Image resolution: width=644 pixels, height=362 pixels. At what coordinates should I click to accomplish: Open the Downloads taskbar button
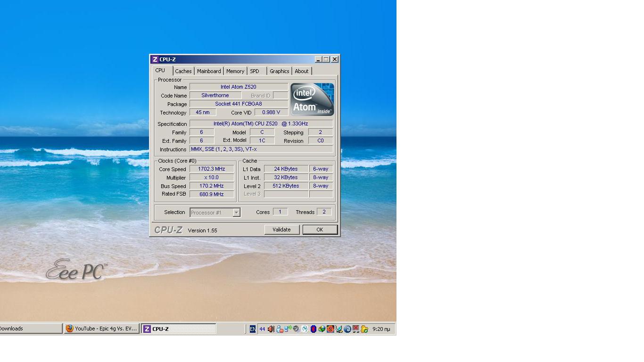point(31,329)
